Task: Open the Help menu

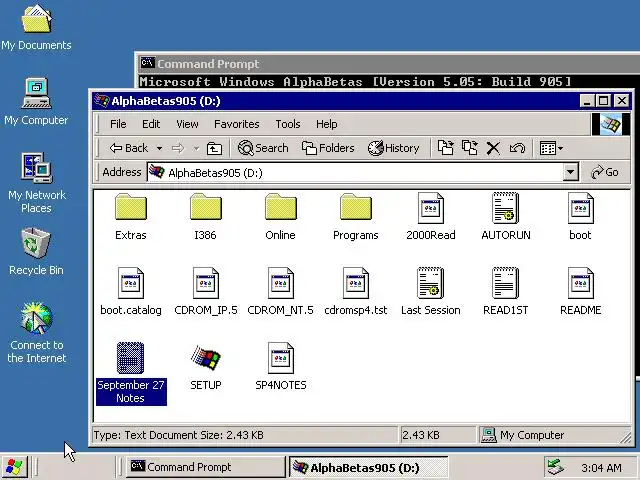Action: pyautogui.click(x=327, y=124)
